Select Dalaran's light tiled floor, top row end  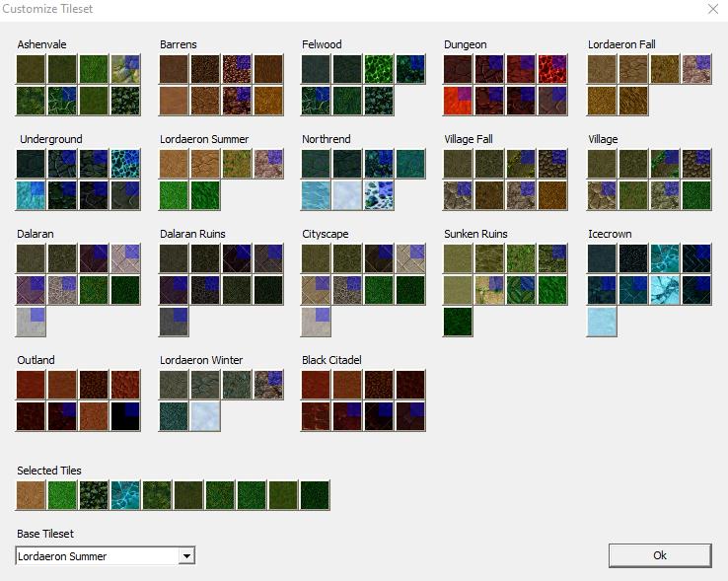[125, 258]
